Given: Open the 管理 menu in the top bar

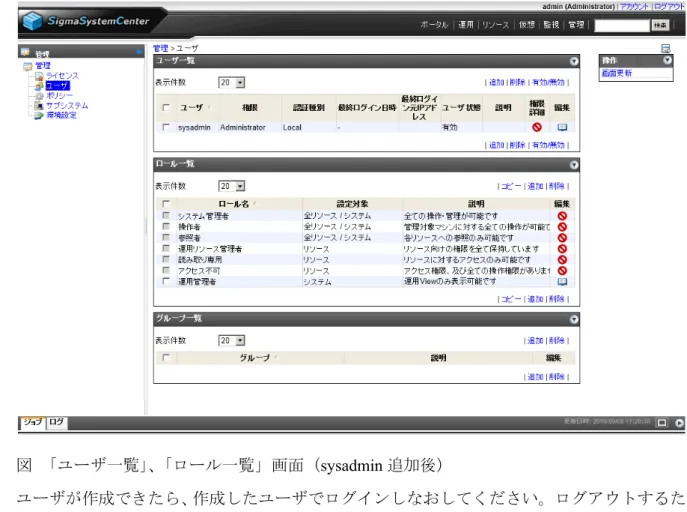Looking at the screenshot, I should tap(576, 25).
